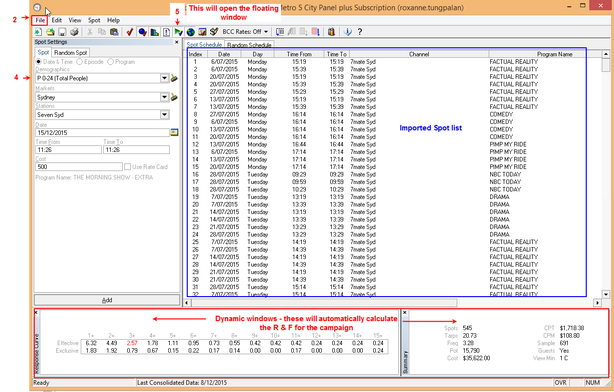Click the Open folder toolbar icon

click(50, 32)
